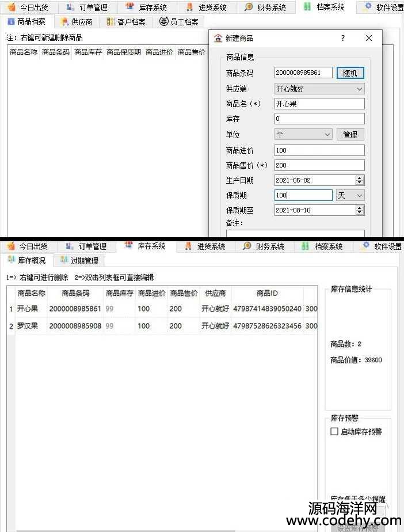This screenshot has height=532, width=404.
Task: Click the 库存概况 tab icon
Action: pyautogui.click(x=11, y=260)
